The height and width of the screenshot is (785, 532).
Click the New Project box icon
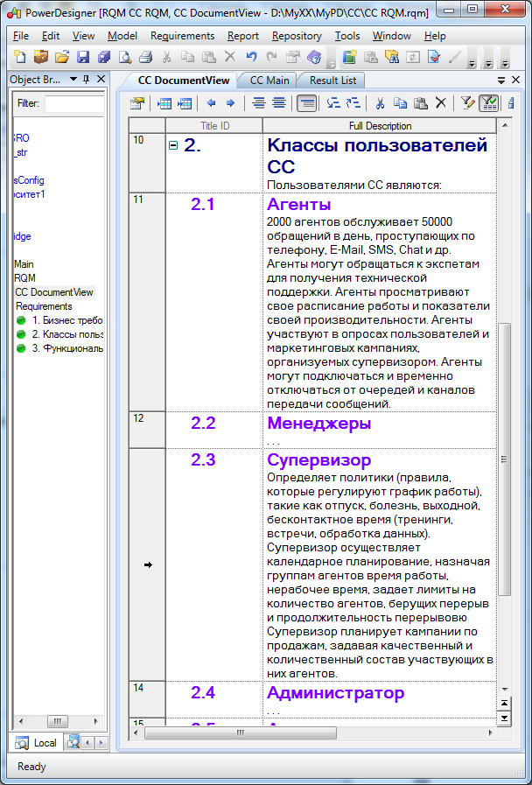click(40, 57)
